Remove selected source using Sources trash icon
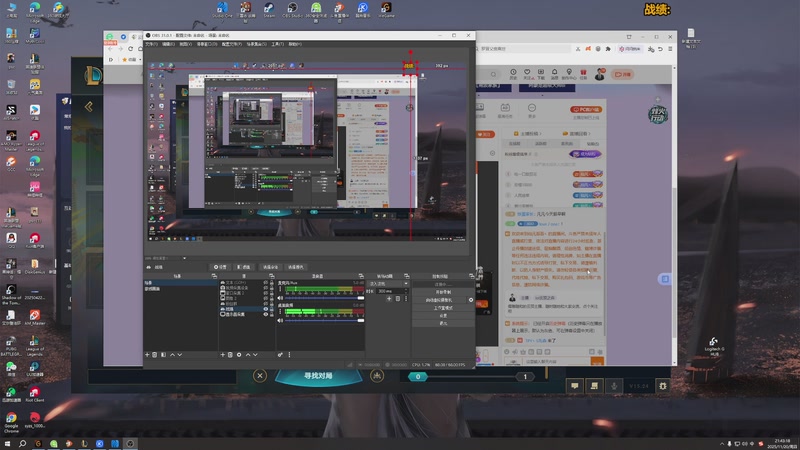This screenshot has width=800, height=450. [x=230, y=355]
